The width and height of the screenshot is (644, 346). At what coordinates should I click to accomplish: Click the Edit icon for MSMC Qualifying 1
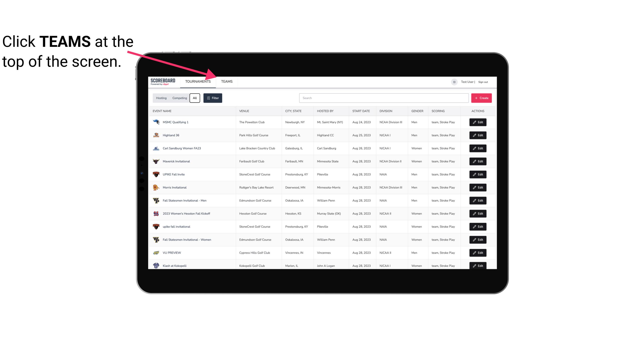(478, 122)
